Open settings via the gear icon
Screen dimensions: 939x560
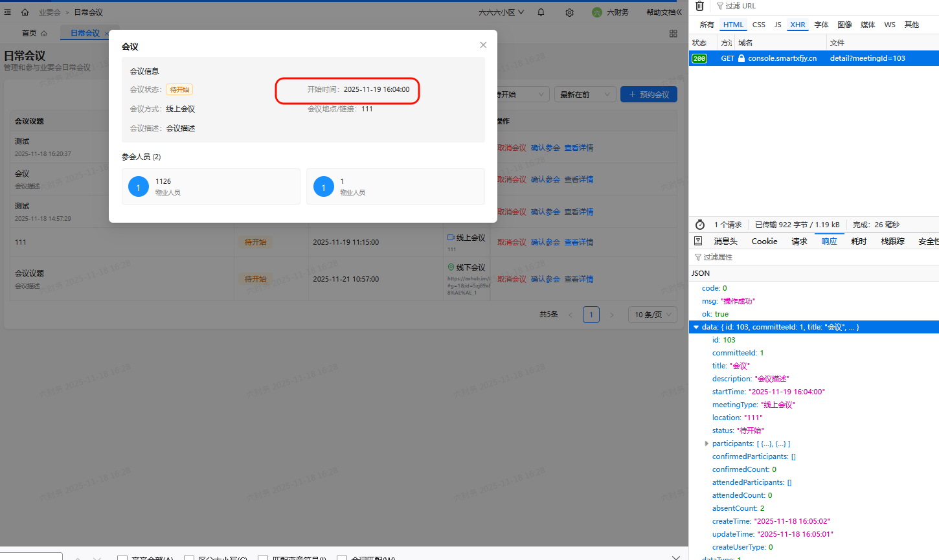(569, 12)
